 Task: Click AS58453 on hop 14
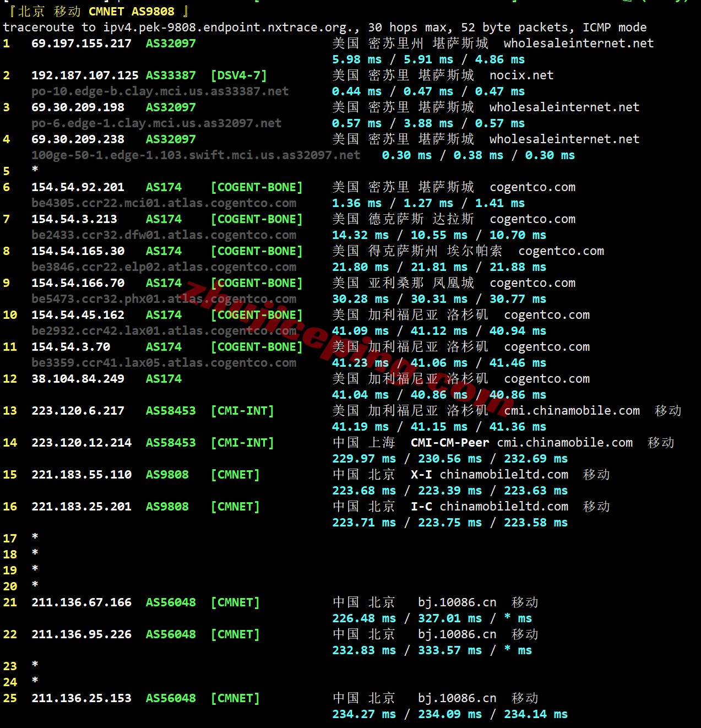[x=171, y=443]
